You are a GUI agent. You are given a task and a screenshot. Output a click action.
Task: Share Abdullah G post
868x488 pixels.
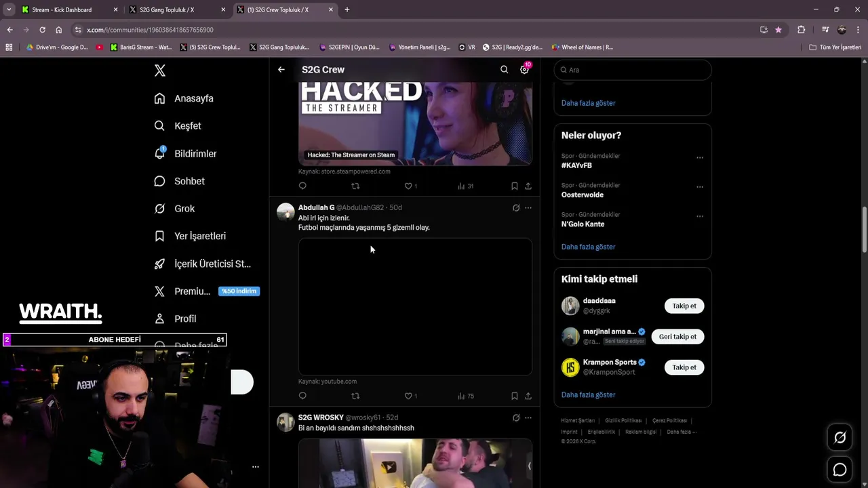[528, 396]
